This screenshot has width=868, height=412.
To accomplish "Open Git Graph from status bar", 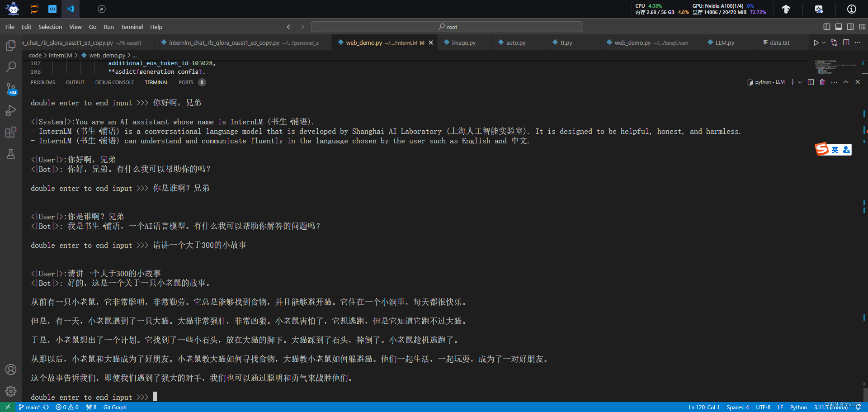I will click(115, 407).
